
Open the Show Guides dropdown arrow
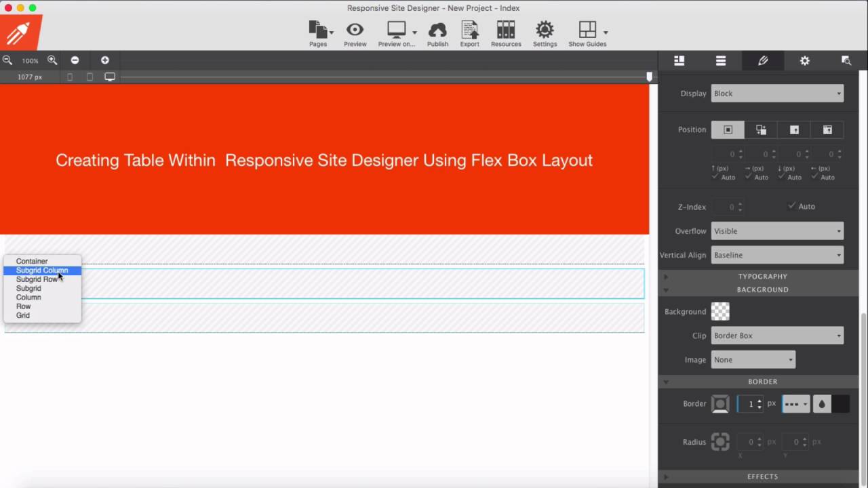pos(606,33)
